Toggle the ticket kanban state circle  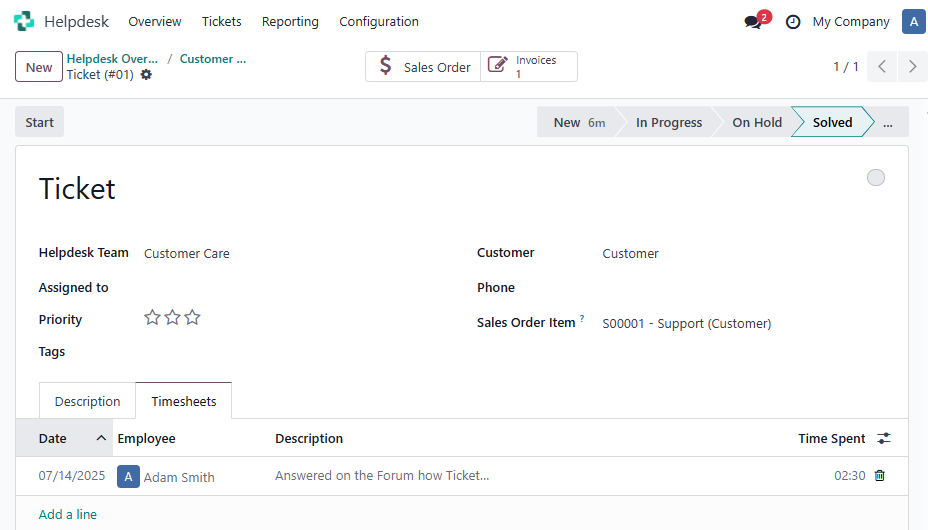point(875,177)
